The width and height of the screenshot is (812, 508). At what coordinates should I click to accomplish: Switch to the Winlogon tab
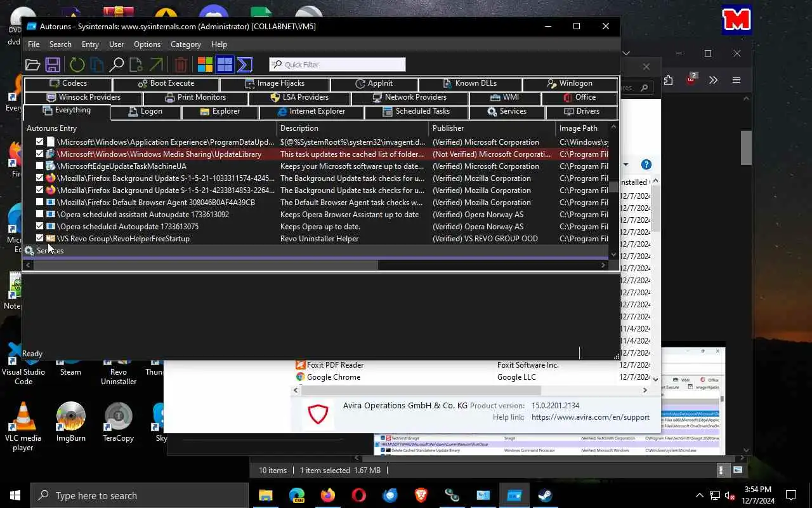570,84
